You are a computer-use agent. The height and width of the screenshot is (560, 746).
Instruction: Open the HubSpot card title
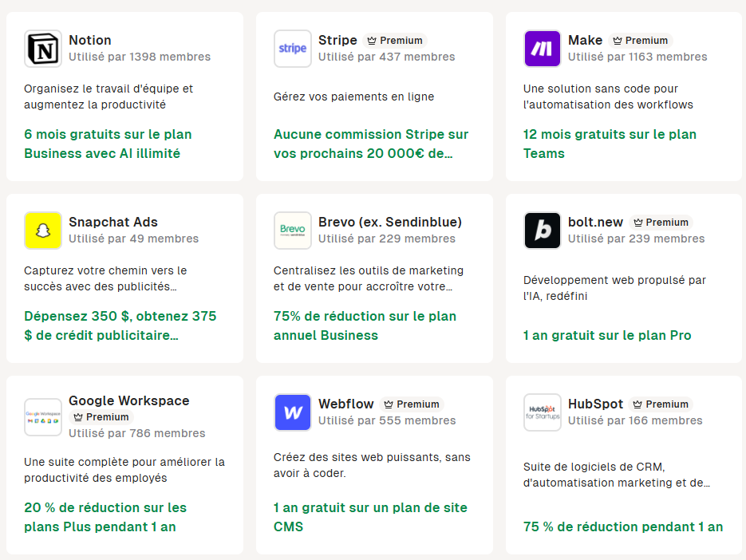click(596, 404)
